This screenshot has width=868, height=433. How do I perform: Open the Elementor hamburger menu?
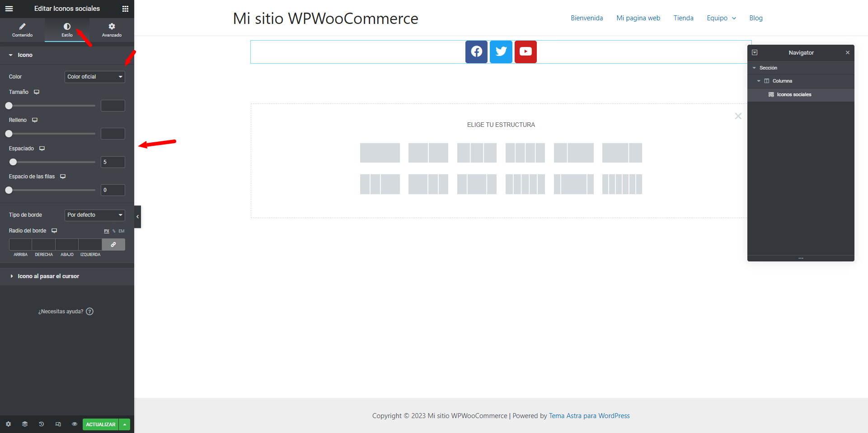point(9,9)
